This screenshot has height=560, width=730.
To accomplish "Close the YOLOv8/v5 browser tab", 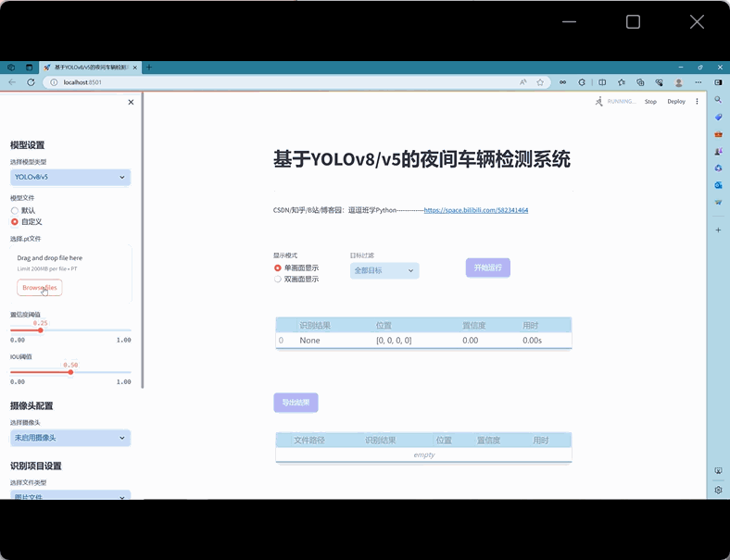I will [x=135, y=68].
